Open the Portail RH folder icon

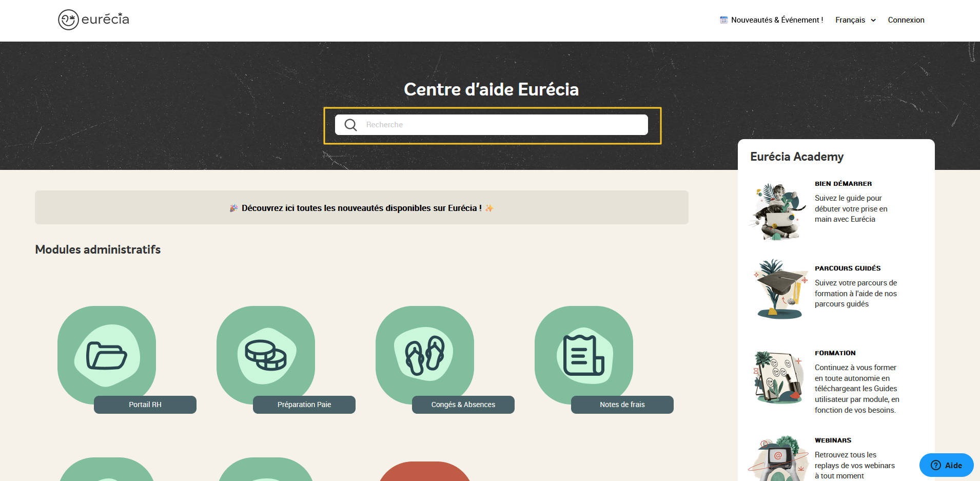(107, 355)
